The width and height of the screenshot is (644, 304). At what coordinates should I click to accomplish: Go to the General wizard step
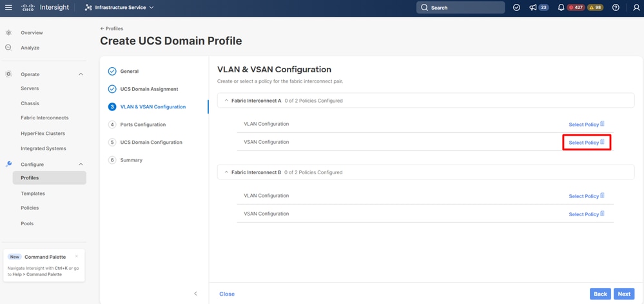coord(130,71)
